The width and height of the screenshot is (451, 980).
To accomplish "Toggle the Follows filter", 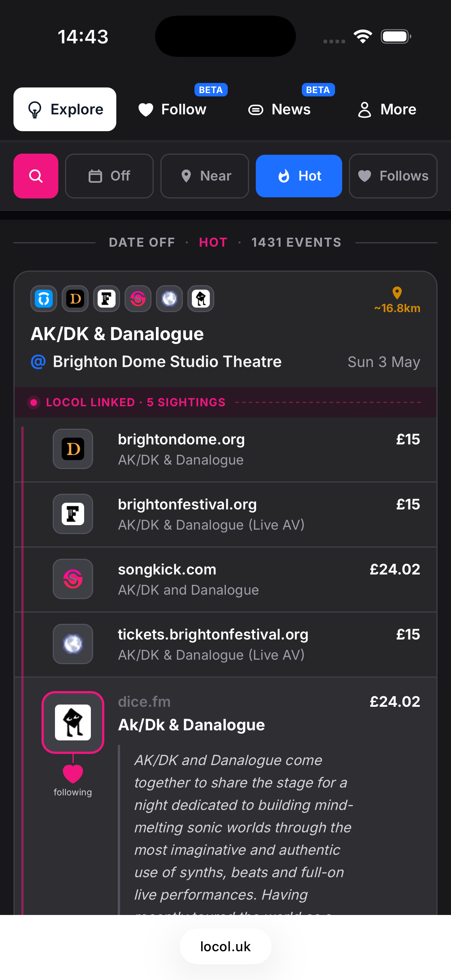I will click(x=393, y=176).
